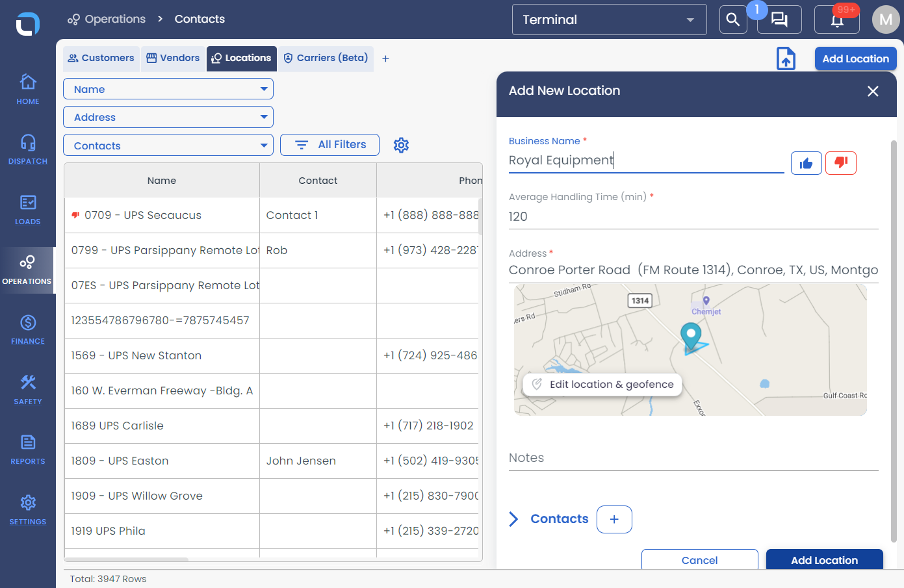Close the Add New Location panel

click(873, 92)
